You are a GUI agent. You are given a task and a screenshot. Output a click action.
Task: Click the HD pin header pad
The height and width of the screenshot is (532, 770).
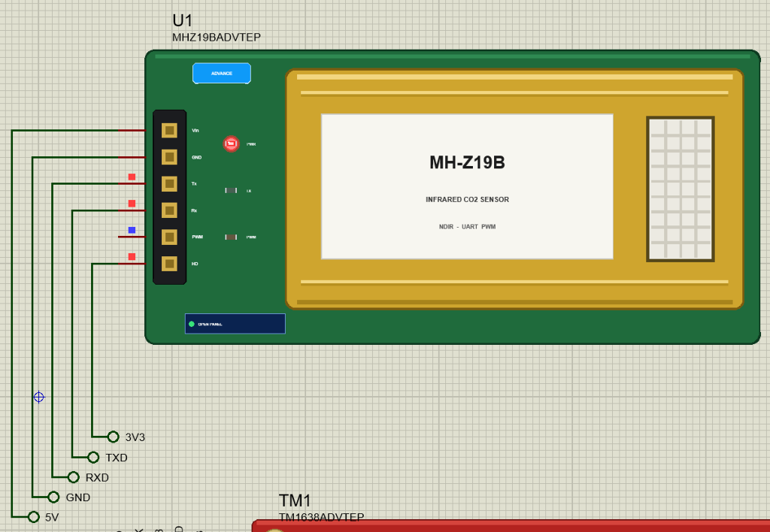(169, 264)
